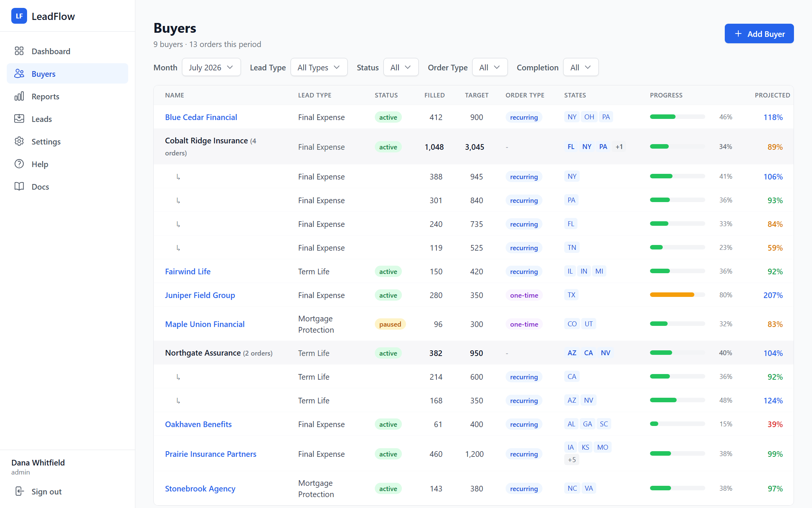This screenshot has width=812, height=508.
Task: Click the sub-order arrow for the 119 filled row
Action: (x=178, y=248)
